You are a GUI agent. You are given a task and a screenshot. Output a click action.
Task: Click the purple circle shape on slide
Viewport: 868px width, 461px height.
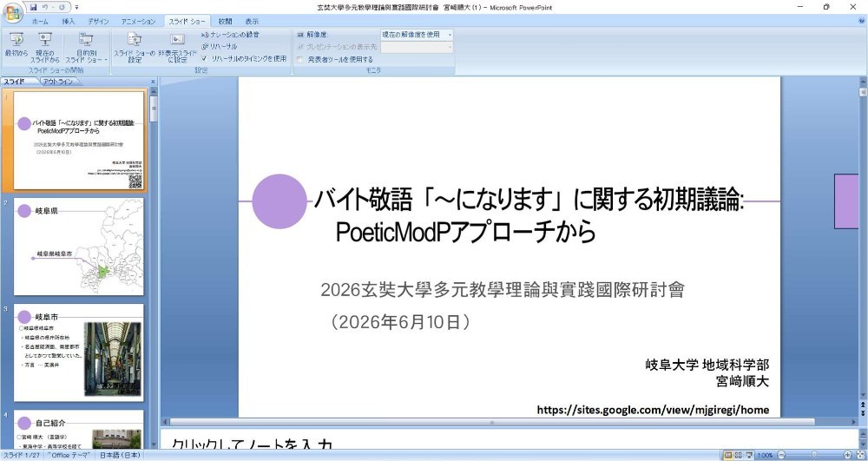[x=279, y=201]
